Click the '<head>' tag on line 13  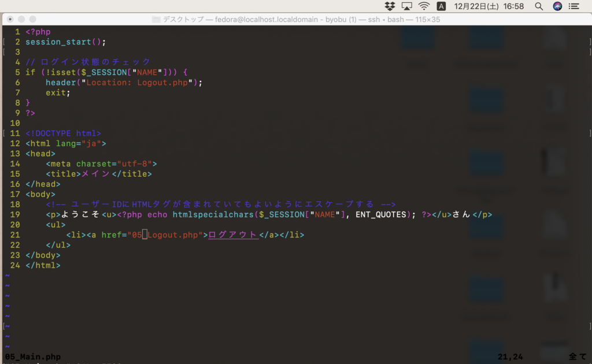40,154
